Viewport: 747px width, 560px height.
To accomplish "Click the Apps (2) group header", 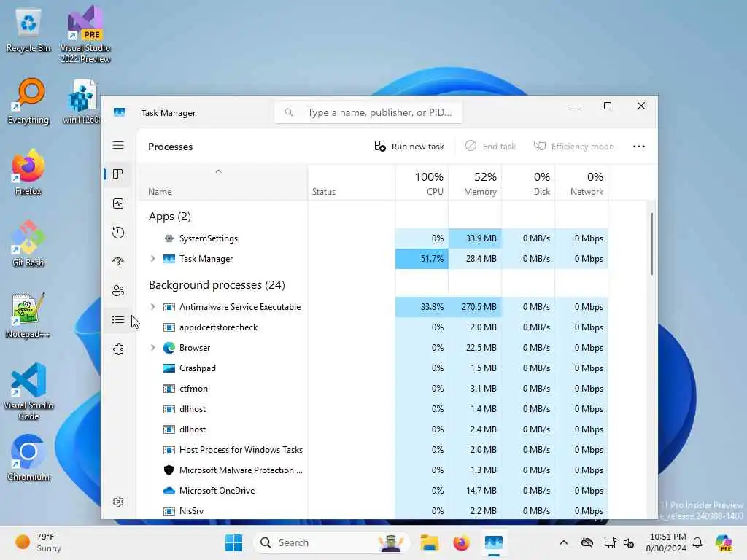I will 169,217.
